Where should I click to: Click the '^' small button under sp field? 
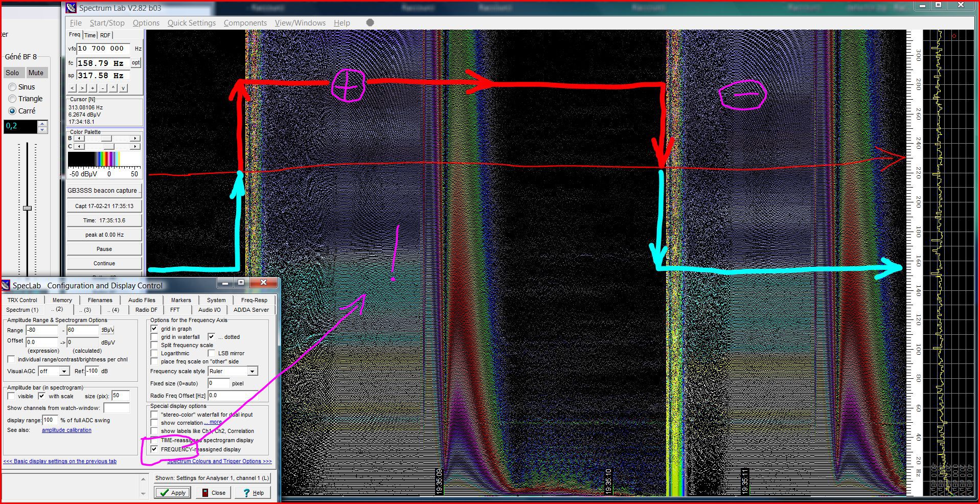(113, 88)
